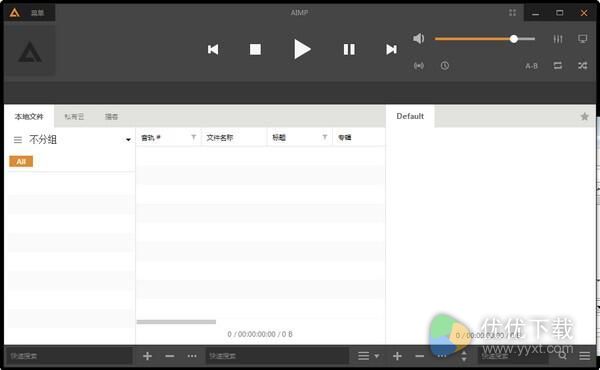The width and height of the screenshot is (600, 370).
Task: Switch to the second library tab
Action: 74,117
